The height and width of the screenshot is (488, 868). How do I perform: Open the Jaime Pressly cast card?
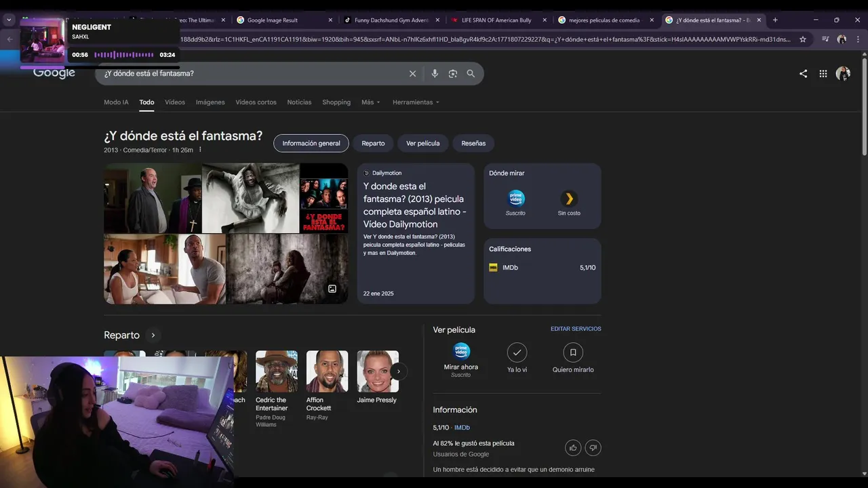pyautogui.click(x=378, y=378)
